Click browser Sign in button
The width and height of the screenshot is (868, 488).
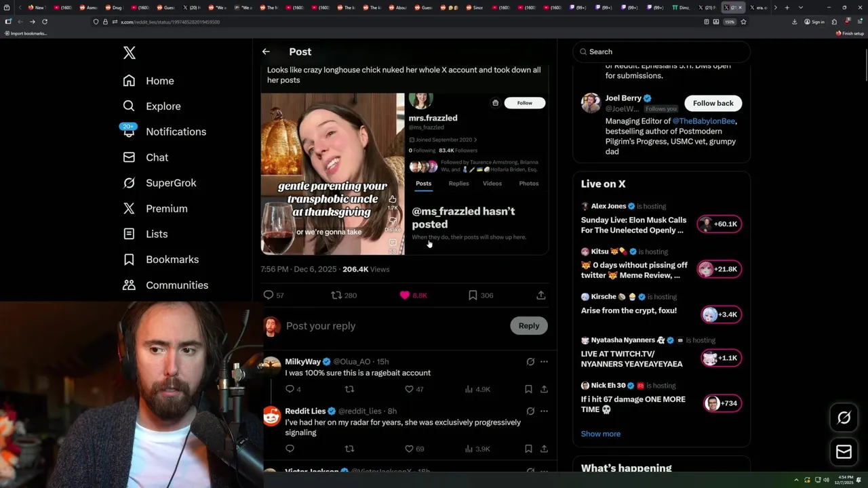click(x=814, y=22)
